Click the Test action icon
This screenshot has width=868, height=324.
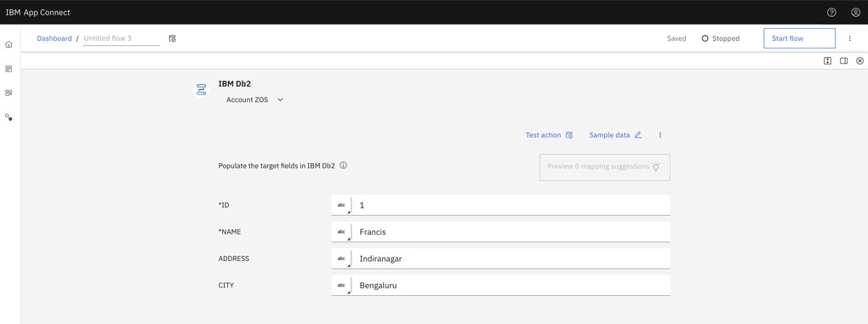(x=569, y=135)
